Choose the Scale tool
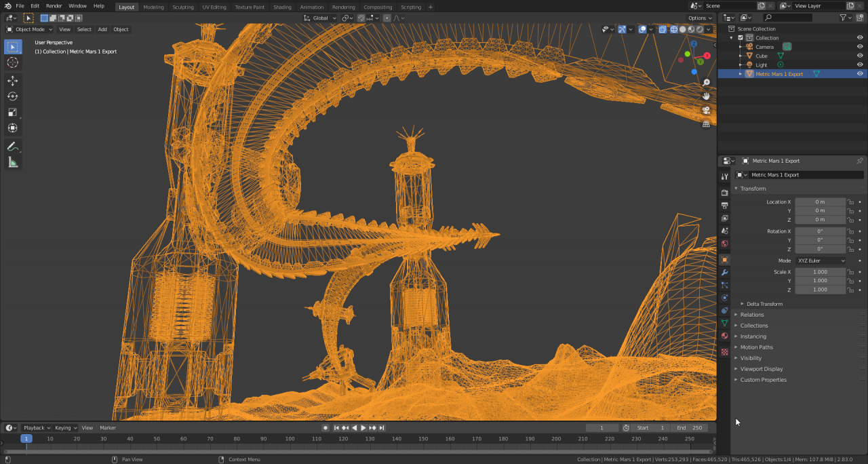 click(x=13, y=112)
